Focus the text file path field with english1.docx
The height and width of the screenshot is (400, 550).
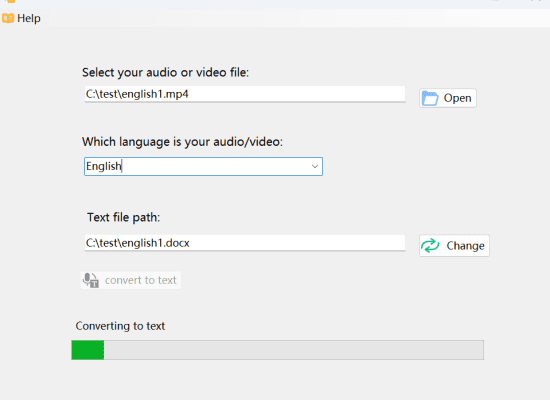point(245,243)
